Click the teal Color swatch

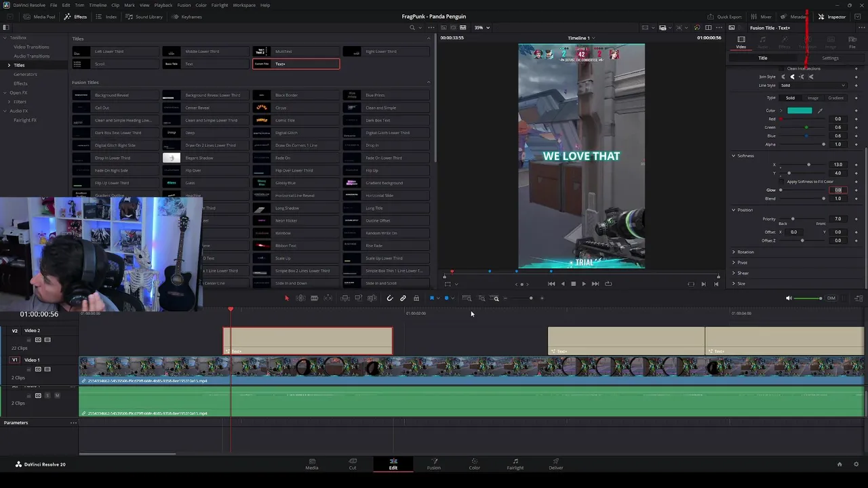tap(800, 110)
